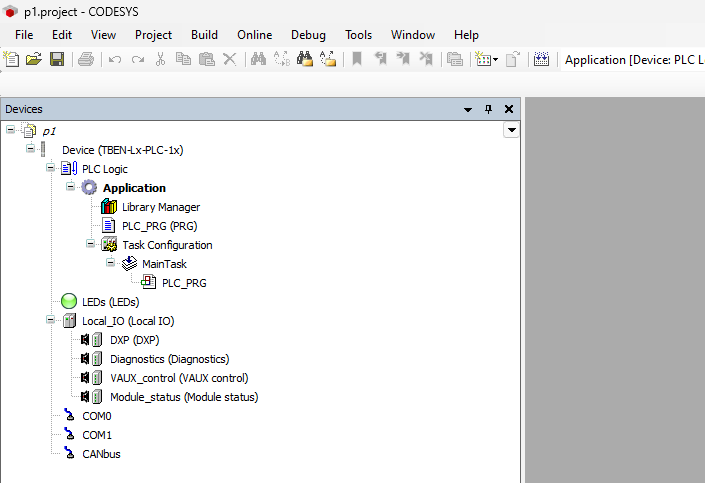The height and width of the screenshot is (483, 705).
Task: Collapse the Task Configuration node
Action: click(90, 243)
